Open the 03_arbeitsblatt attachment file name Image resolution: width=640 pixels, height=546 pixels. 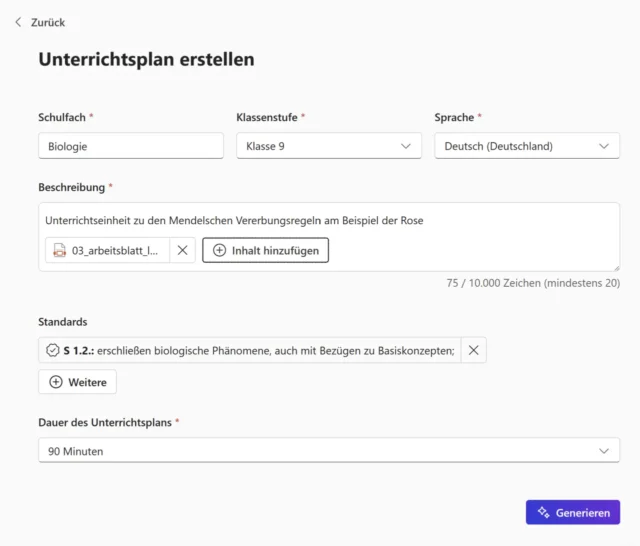(x=115, y=251)
